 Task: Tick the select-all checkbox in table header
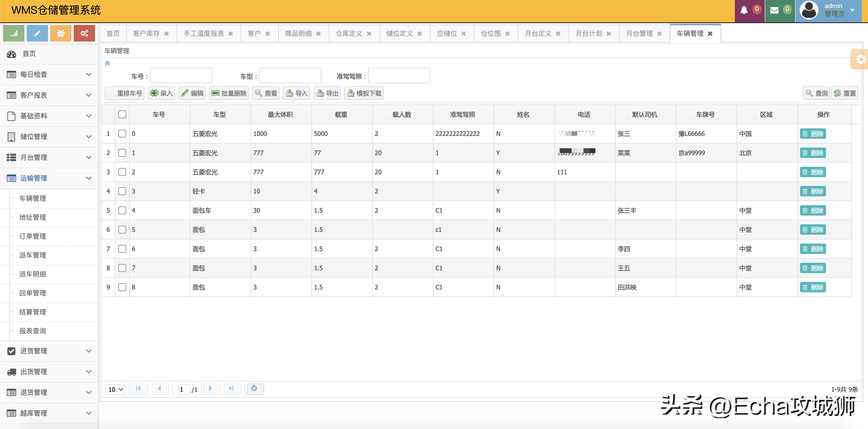122,114
